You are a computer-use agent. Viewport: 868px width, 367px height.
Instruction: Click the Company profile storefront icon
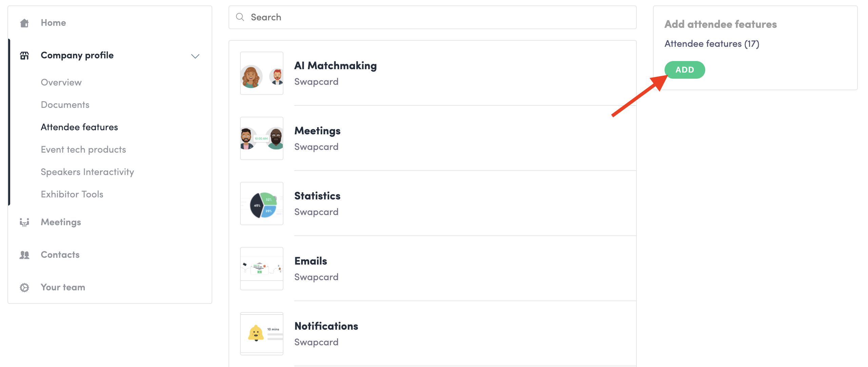click(x=24, y=56)
